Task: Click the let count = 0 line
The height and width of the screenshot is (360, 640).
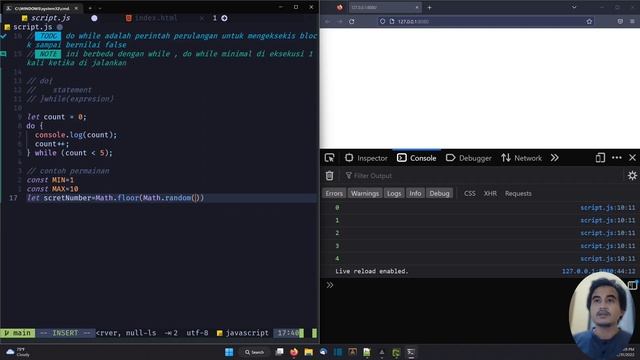Action: pyautogui.click(x=57, y=117)
